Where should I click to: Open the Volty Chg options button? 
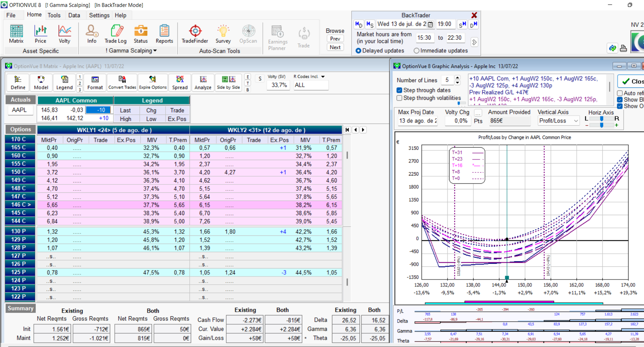[x=478, y=113]
